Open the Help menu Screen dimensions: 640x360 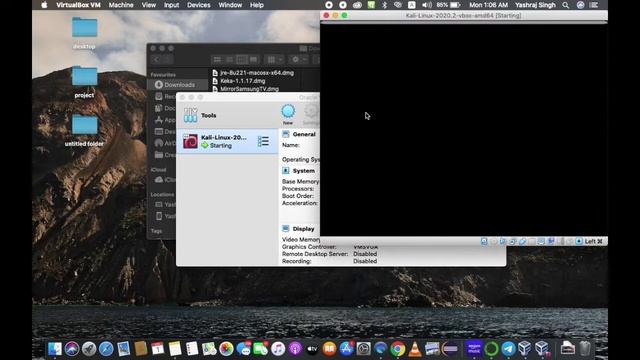[x=257, y=5]
